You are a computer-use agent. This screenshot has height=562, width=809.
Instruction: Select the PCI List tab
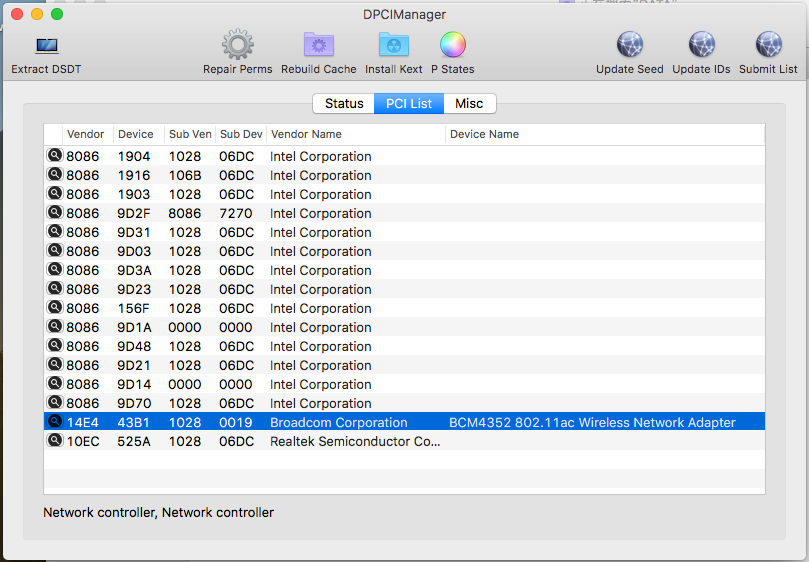tap(408, 104)
